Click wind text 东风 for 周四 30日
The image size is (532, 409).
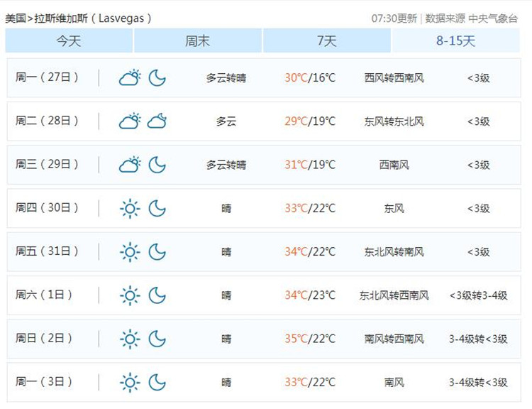(394, 208)
